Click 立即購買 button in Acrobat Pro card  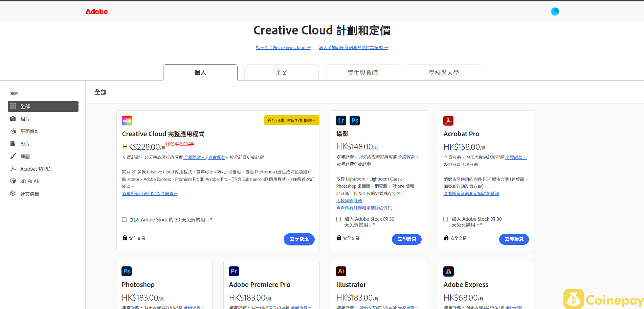514,239
